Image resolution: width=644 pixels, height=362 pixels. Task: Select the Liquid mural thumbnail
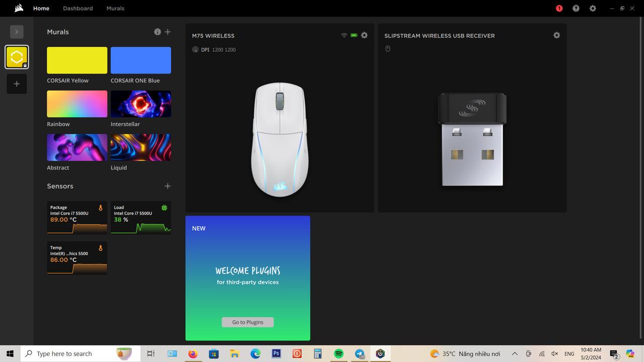click(141, 147)
